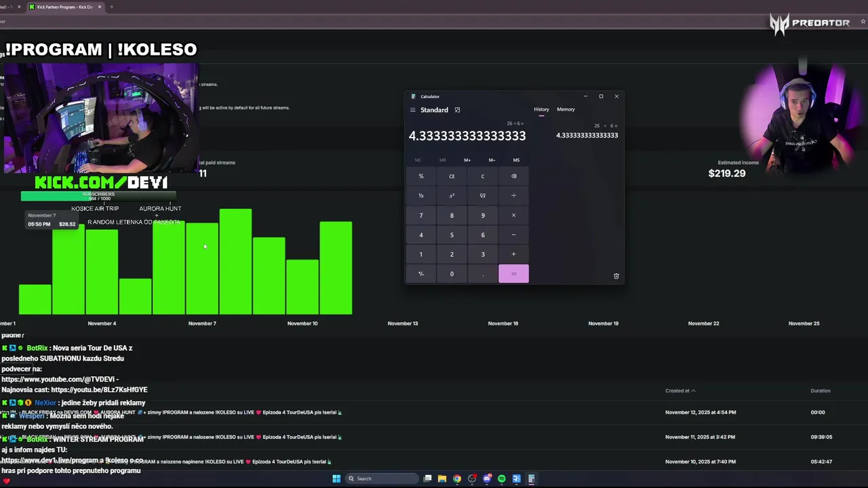Viewport: 868px width, 488px height.
Task: Click the M+ memory add button
Action: pyautogui.click(x=467, y=160)
